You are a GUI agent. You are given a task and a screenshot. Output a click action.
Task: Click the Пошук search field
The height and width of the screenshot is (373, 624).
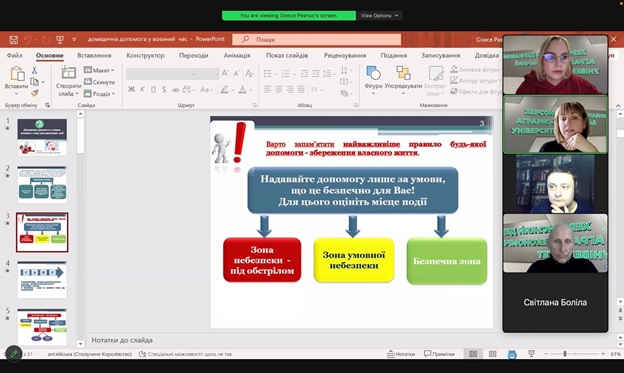pyautogui.click(x=316, y=39)
